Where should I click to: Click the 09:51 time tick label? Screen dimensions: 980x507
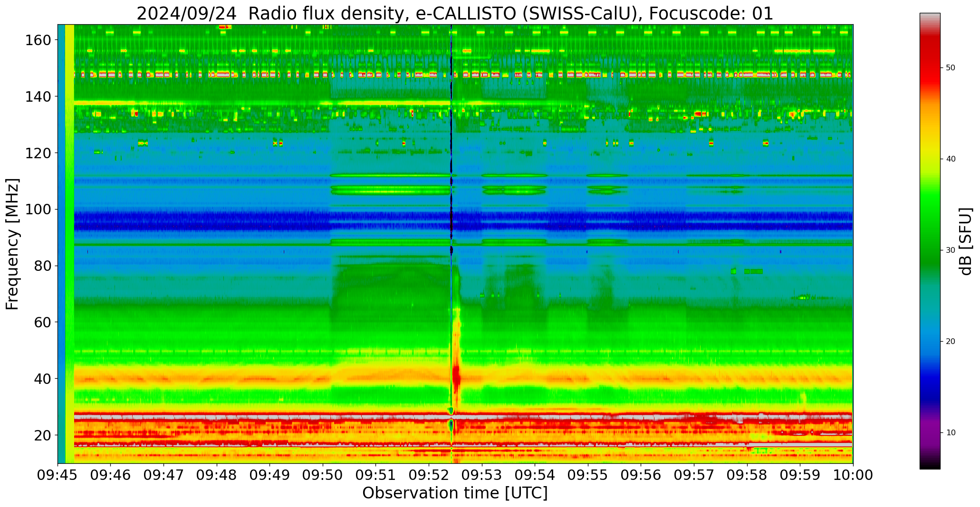(376, 475)
